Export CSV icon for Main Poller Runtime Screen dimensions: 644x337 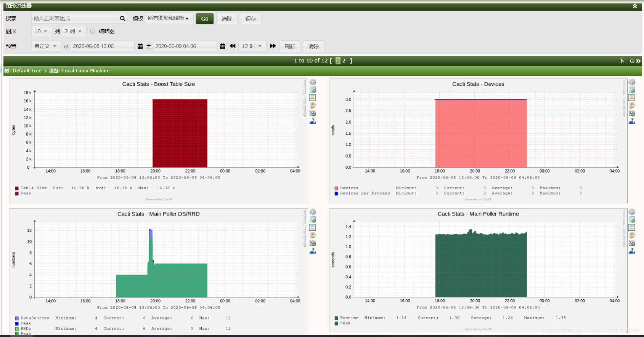click(x=632, y=220)
